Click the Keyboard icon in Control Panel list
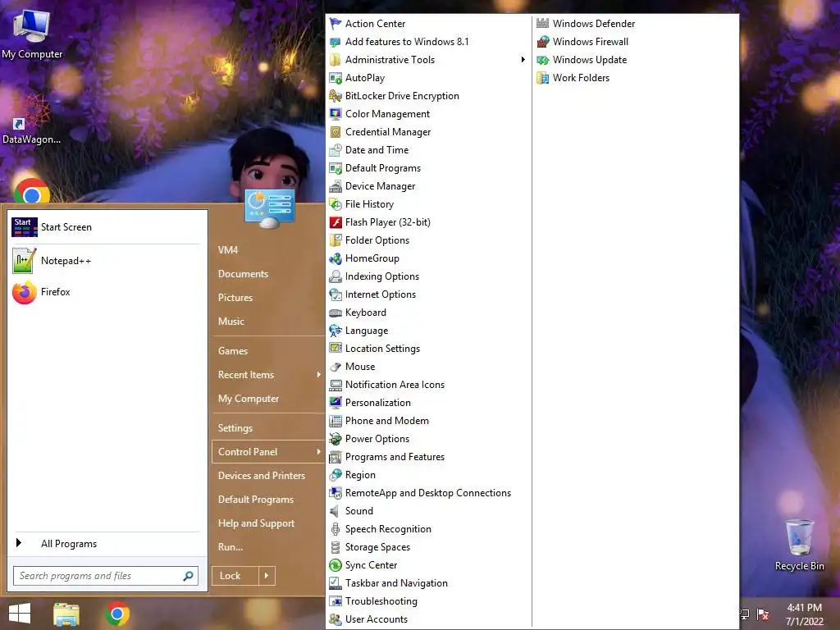The image size is (840, 630). [x=336, y=313]
